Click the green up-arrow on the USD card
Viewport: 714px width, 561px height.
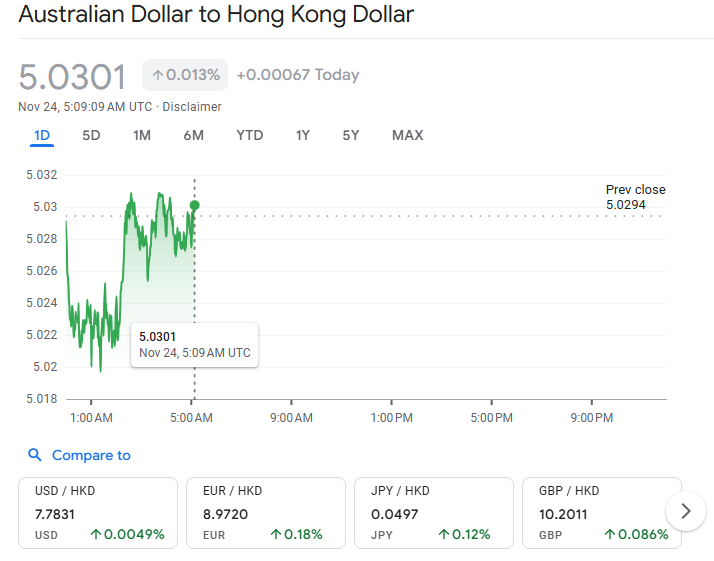[x=96, y=534]
